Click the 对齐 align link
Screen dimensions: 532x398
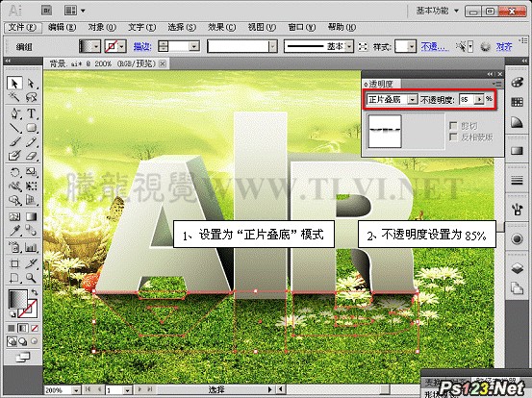tap(504, 46)
